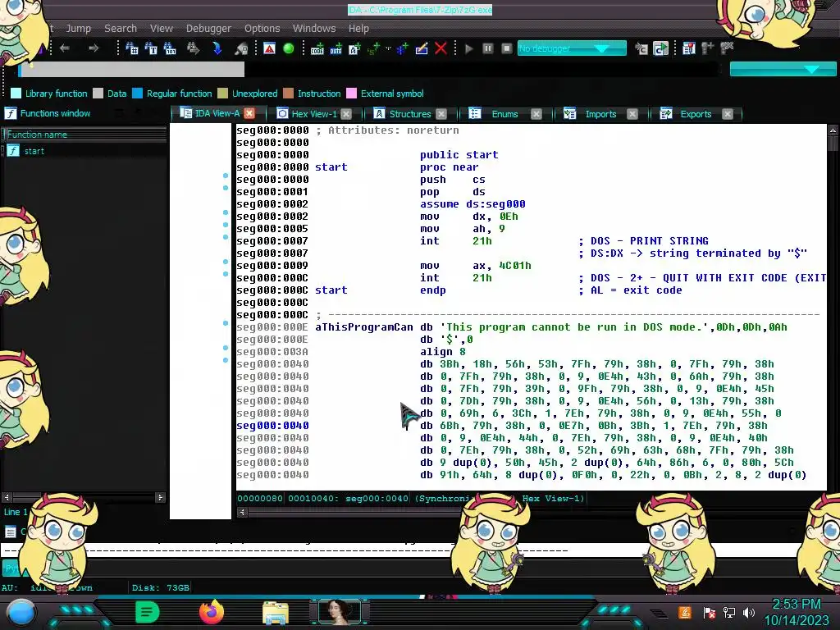Screen dimensions: 840x630
Task: Click the speaker volume tray icon
Action: [749, 613]
